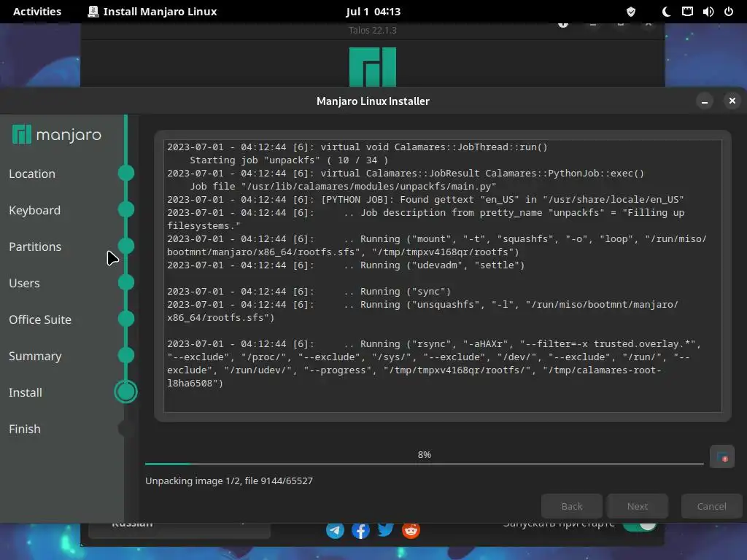Screen dimensions: 747x560
Task: Click the active Install step ring indicator
Action: (125, 392)
